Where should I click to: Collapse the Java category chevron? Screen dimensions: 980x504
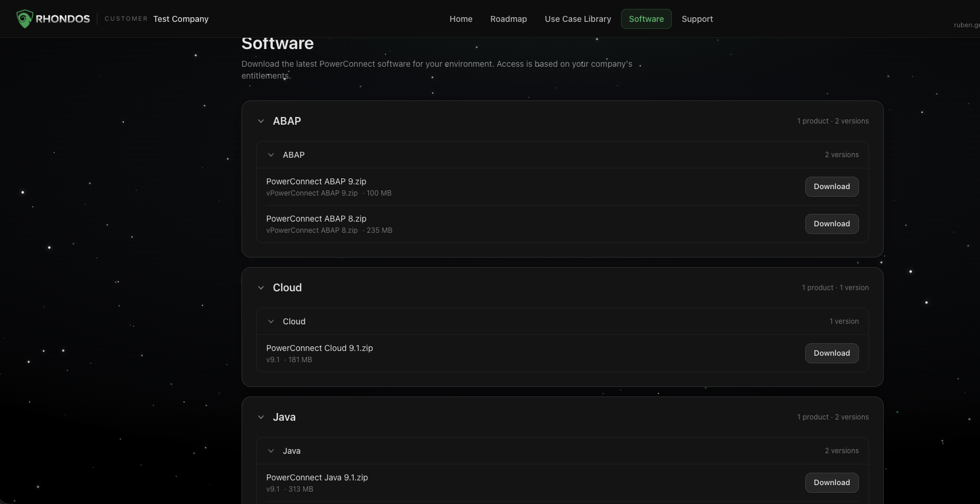[x=261, y=417]
